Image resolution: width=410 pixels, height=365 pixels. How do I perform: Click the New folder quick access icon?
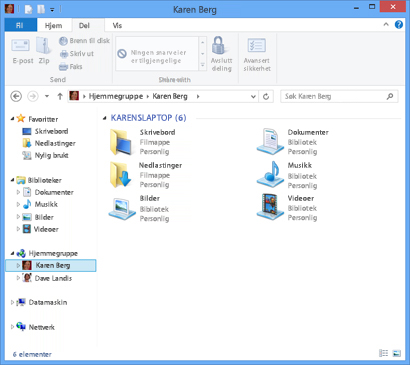(41, 9)
